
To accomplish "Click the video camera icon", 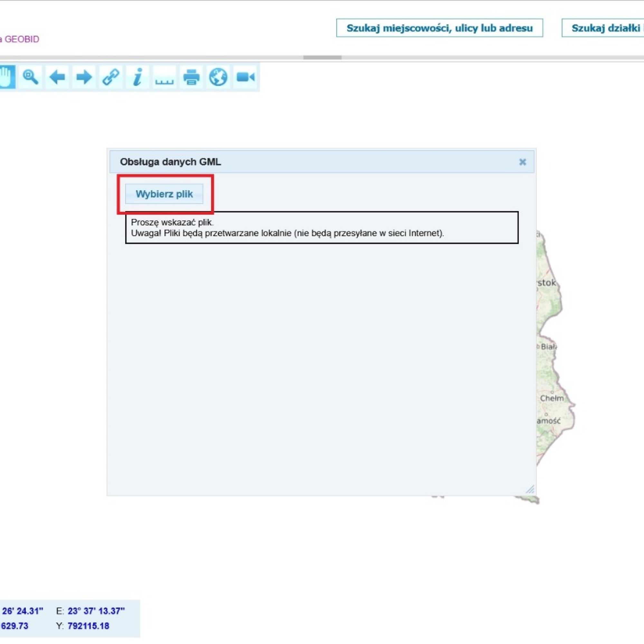I will 245,77.
